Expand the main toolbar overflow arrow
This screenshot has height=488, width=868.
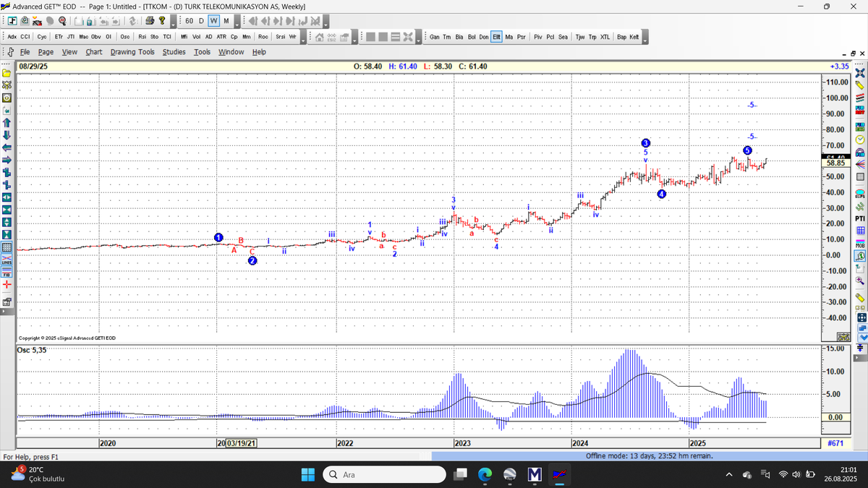click(x=174, y=20)
